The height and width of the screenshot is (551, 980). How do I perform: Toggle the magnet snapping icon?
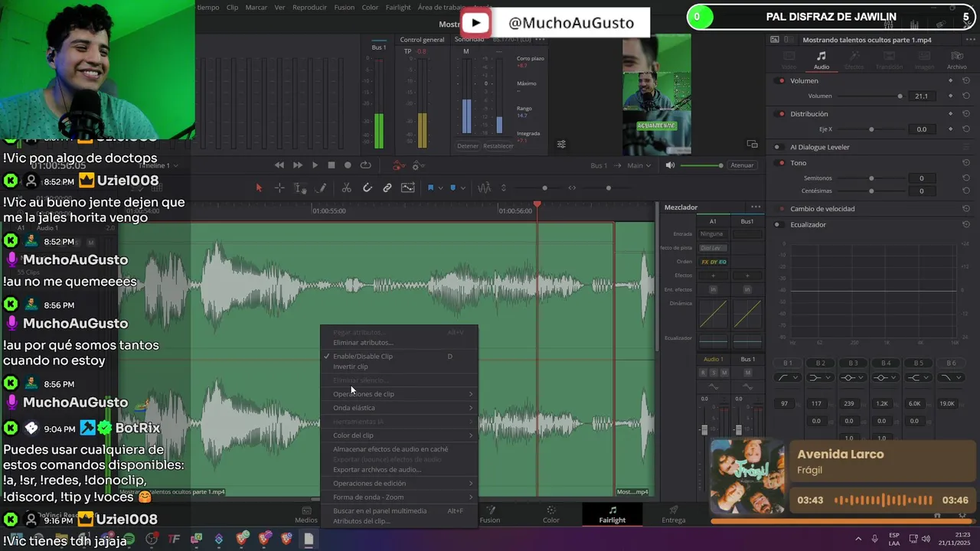click(367, 188)
